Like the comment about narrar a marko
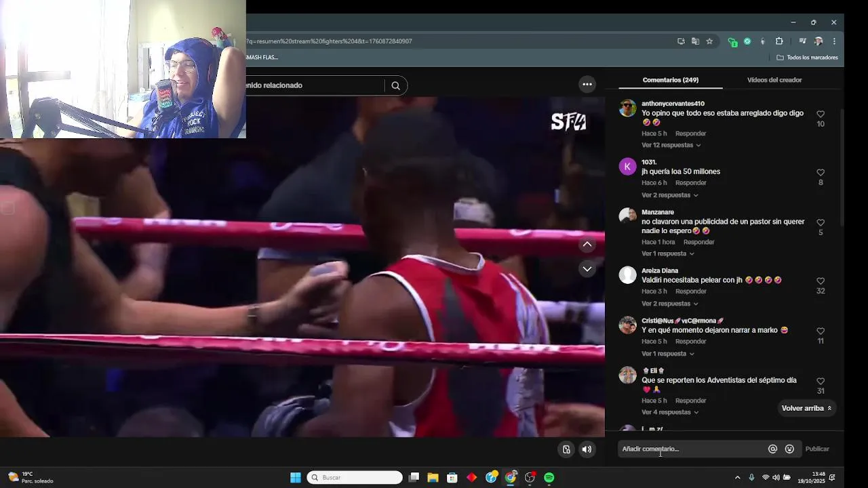 pyautogui.click(x=821, y=331)
